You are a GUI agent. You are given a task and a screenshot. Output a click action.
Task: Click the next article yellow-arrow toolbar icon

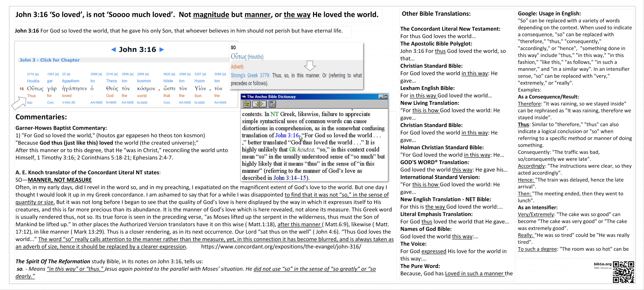click(263, 104)
